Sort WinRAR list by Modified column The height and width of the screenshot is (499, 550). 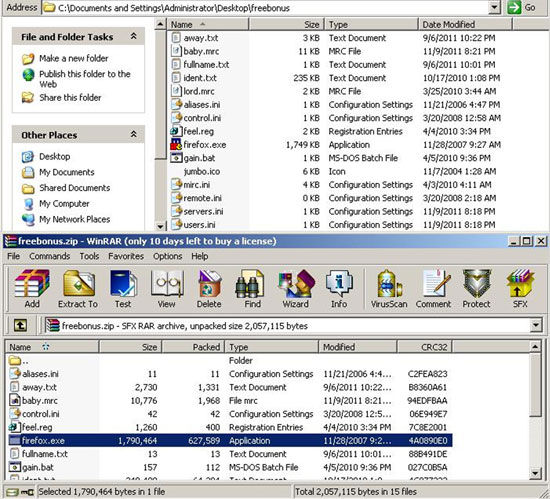(x=358, y=347)
